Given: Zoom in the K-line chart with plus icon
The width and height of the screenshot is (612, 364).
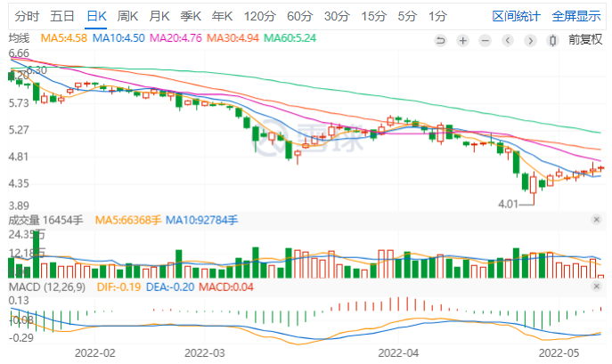Looking at the screenshot, I should [x=462, y=40].
